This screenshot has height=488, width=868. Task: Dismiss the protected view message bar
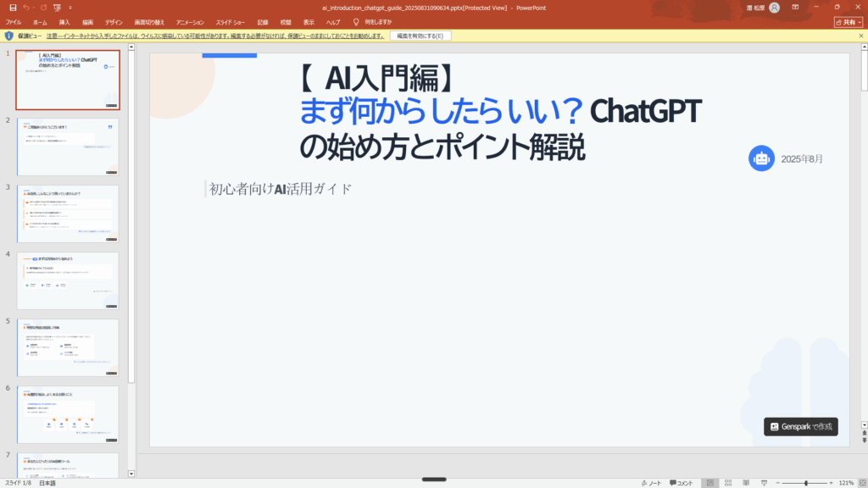click(x=861, y=36)
